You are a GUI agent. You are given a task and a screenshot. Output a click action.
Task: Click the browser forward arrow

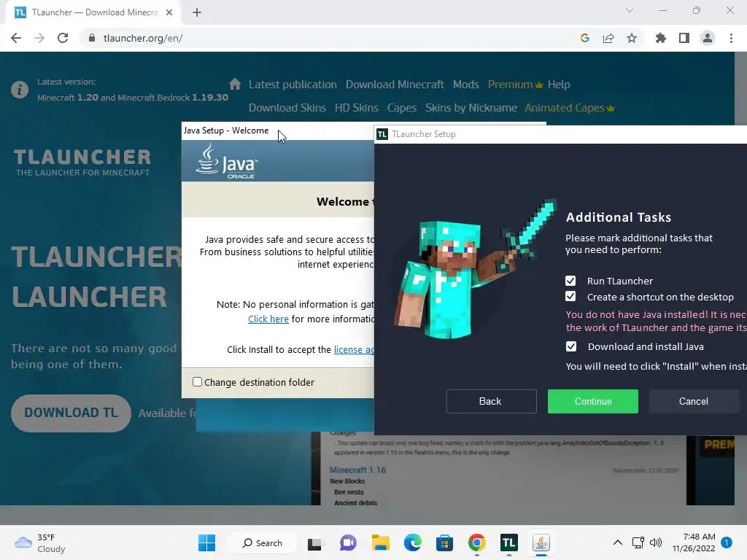[x=39, y=38]
